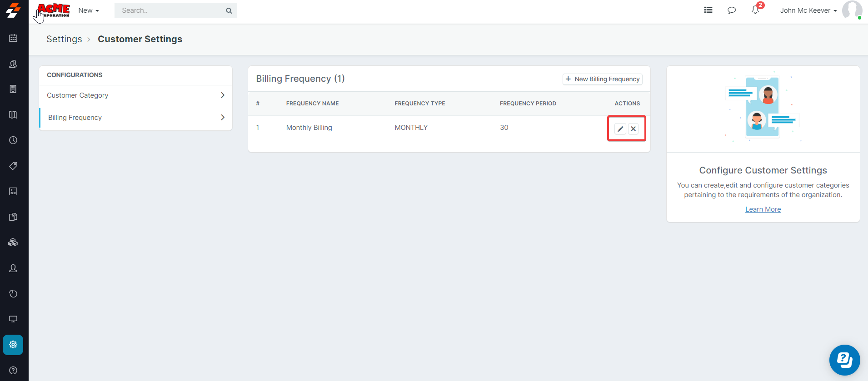Select the settings gear icon in sidebar
868x381 pixels.
coord(13,345)
